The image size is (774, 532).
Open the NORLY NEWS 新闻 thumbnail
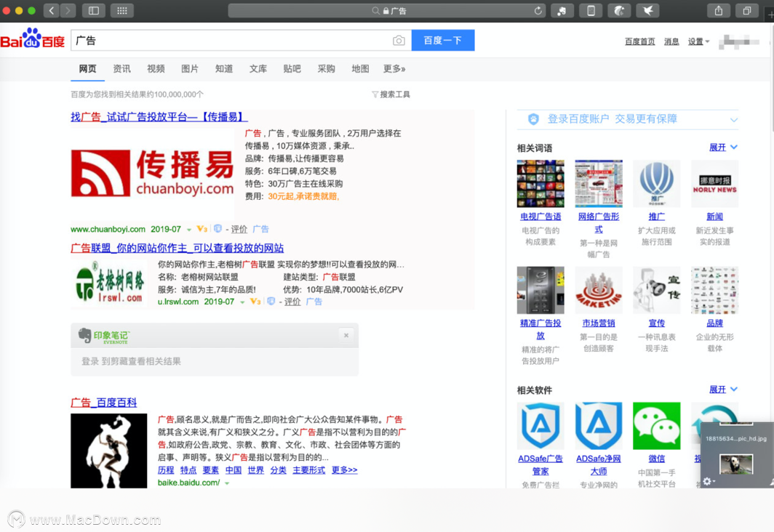click(715, 183)
